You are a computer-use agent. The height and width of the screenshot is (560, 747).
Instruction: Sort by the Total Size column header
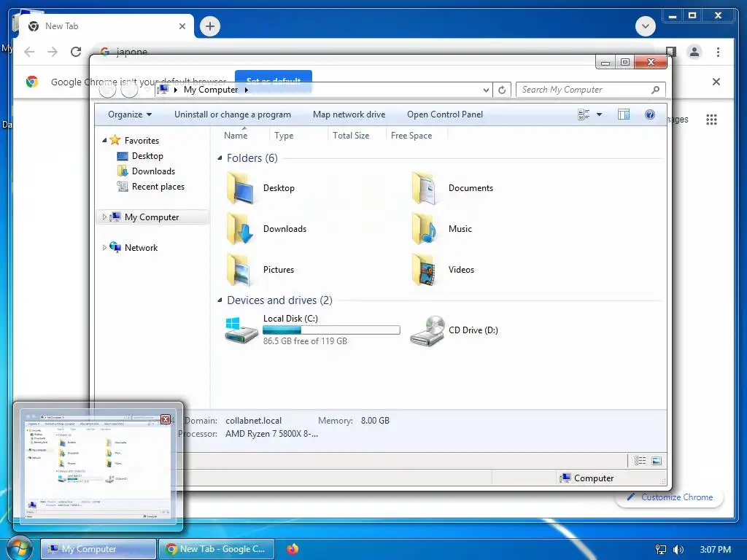(351, 135)
